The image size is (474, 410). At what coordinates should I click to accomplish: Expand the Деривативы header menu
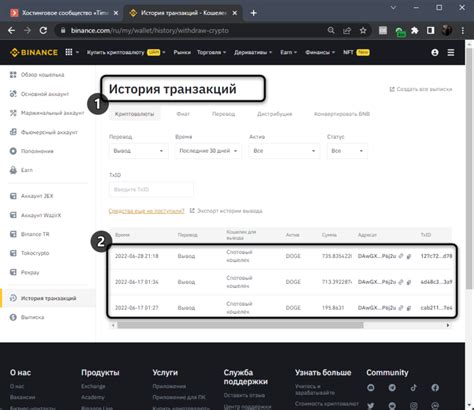[x=253, y=52]
